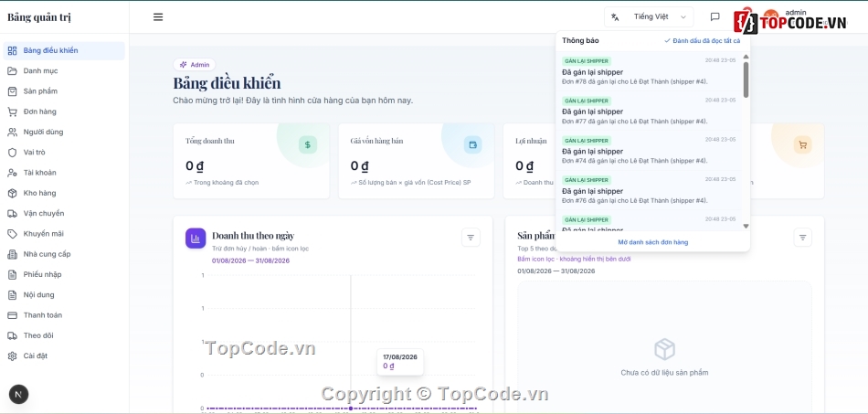Image resolution: width=868 pixels, height=414 pixels.
Task: Click the wallet icon on Giá vốn hàng bán
Action: (x=472, y=145)
